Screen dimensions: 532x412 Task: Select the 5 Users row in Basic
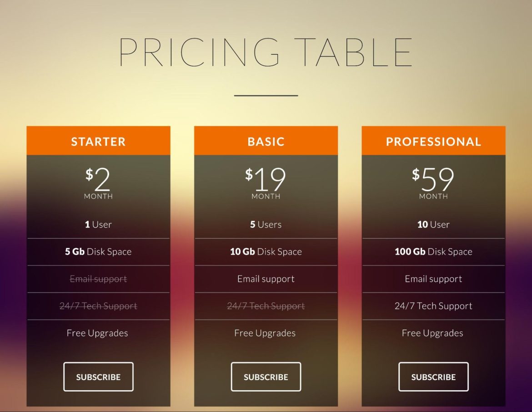[266, 224]
